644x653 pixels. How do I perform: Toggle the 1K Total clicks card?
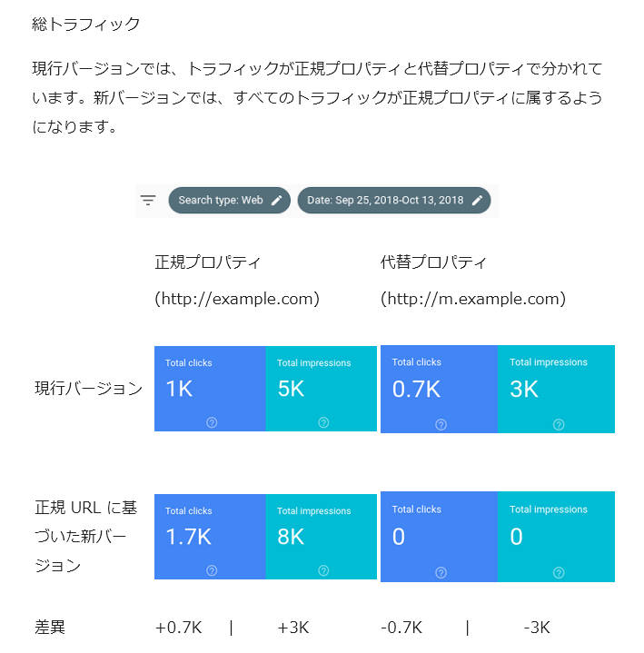point(210,389)
